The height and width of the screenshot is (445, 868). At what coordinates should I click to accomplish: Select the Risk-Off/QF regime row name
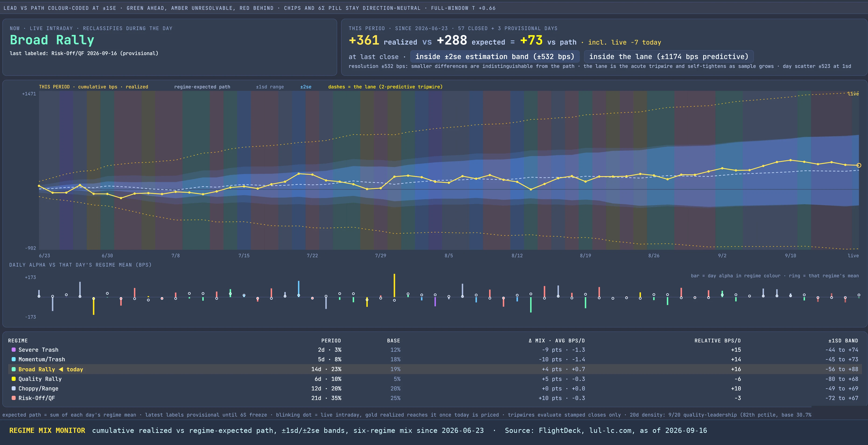tap(37, 398)
